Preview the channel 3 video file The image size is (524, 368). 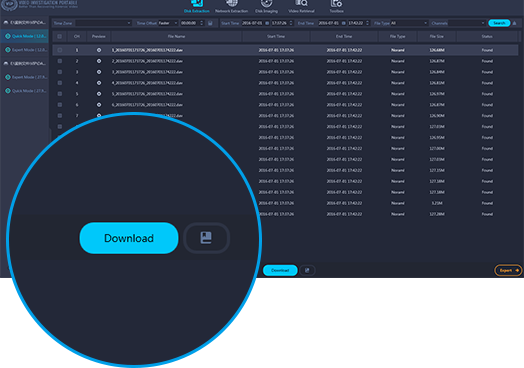pos(99,72)
